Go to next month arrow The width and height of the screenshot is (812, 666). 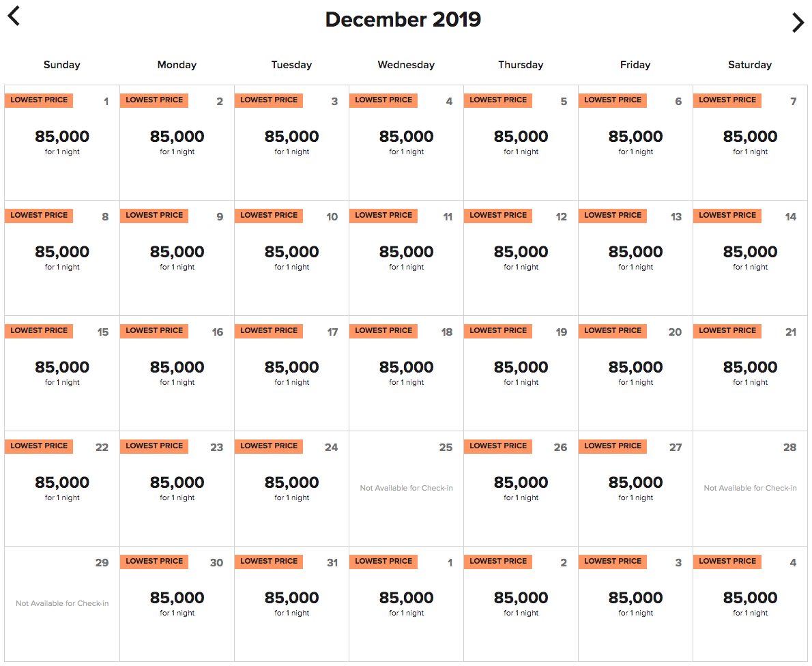click(x=798, y=23)
